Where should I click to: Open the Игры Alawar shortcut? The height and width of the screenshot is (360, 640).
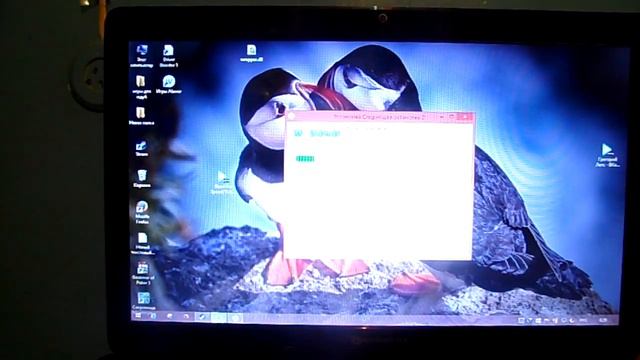[169, 84]
